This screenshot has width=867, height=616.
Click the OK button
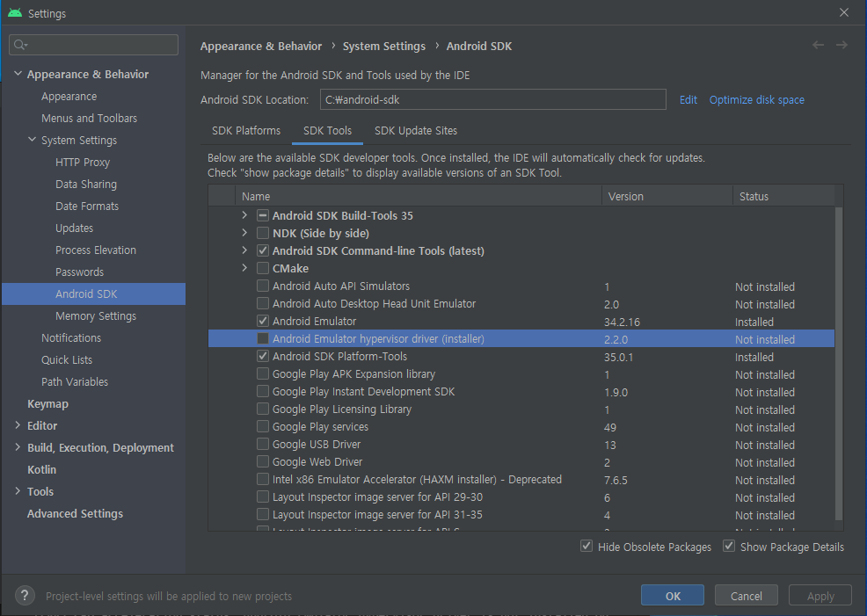(x=673, y=596)
